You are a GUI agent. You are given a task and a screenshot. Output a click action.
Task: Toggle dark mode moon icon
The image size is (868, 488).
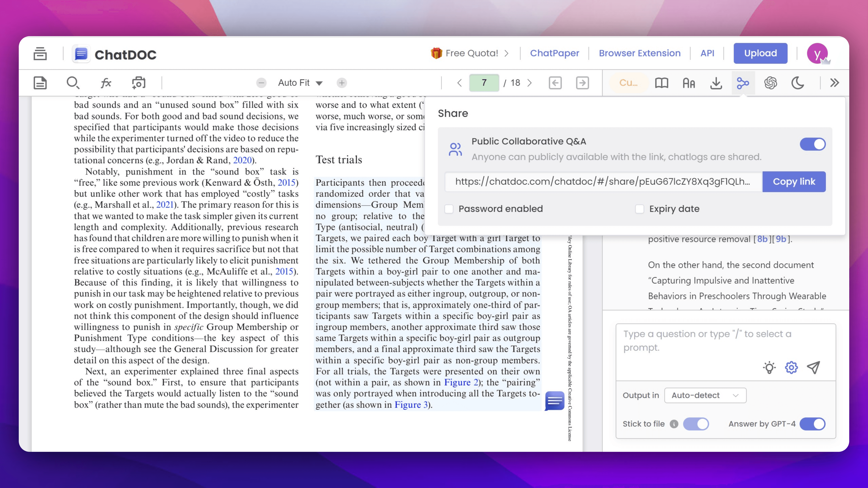point(797,82)
